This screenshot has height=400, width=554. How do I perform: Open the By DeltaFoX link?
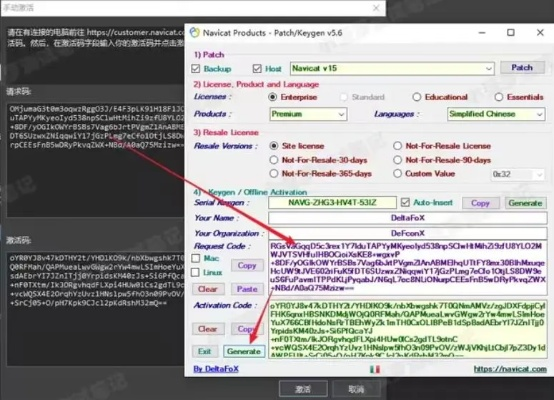point(216,369)
